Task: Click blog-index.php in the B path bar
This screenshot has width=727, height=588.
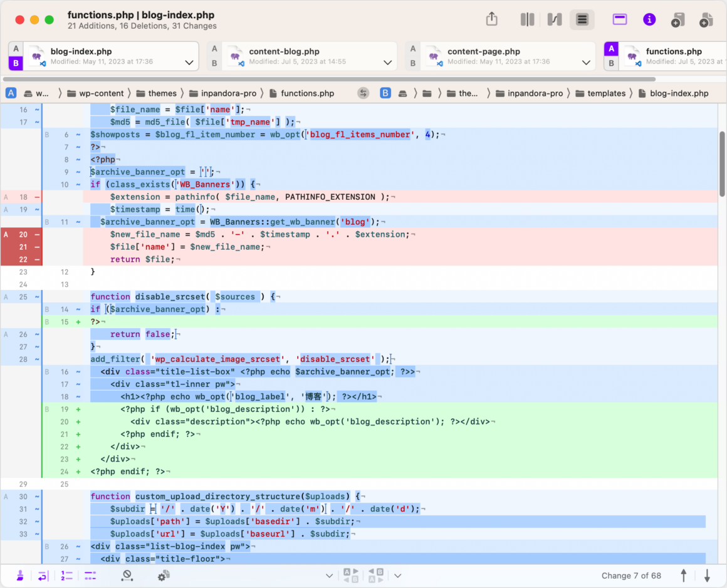Action: (x=673, y=93)
